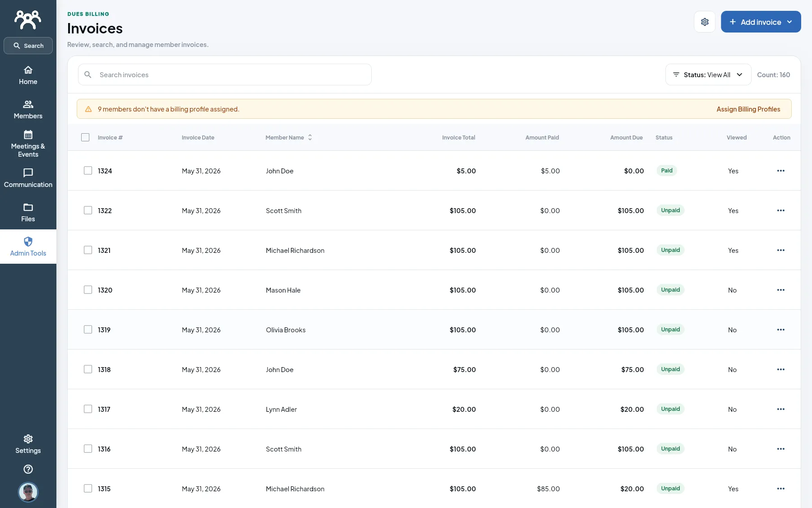
Task: Open actions menu for invoice 1322
Action: 780,210
